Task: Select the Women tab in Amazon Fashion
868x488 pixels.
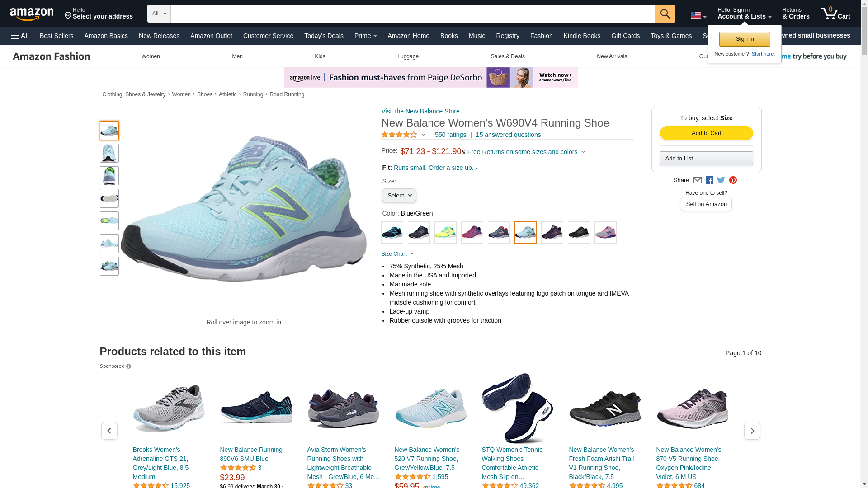Action: click(x=151, y=56)
